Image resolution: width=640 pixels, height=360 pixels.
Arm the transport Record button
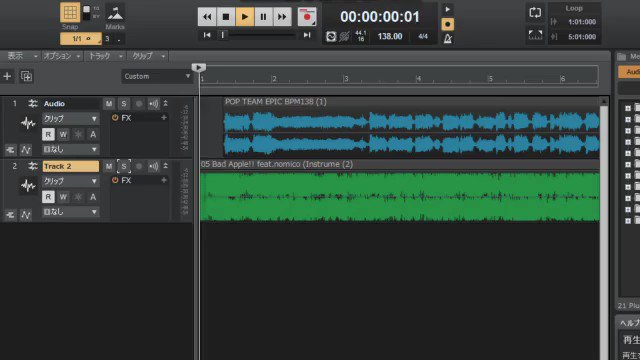click(x=307, y=17)
